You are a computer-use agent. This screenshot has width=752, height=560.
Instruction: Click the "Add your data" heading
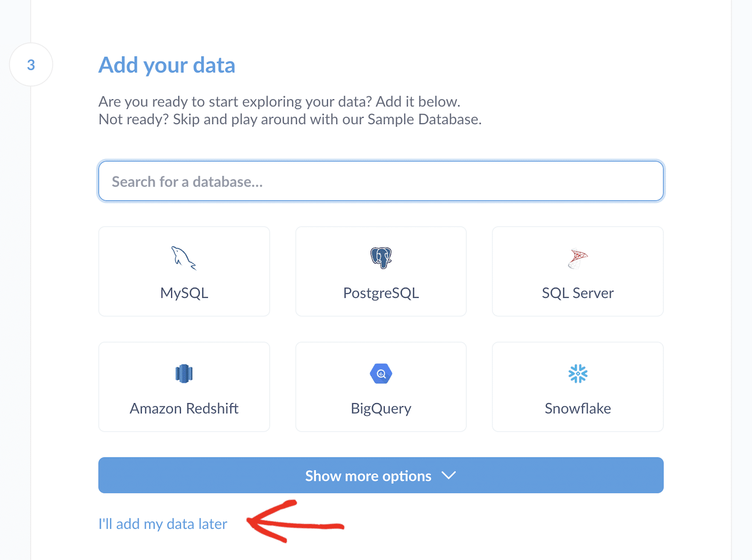coord(167,65)
